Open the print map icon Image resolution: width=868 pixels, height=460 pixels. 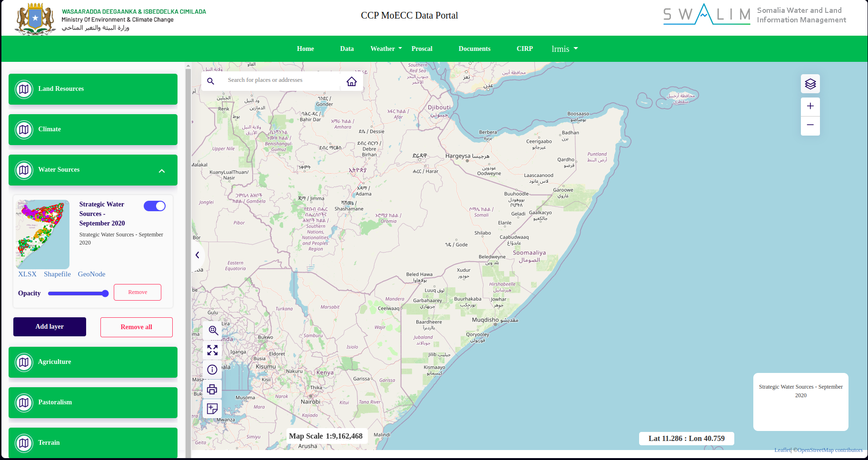212,389
